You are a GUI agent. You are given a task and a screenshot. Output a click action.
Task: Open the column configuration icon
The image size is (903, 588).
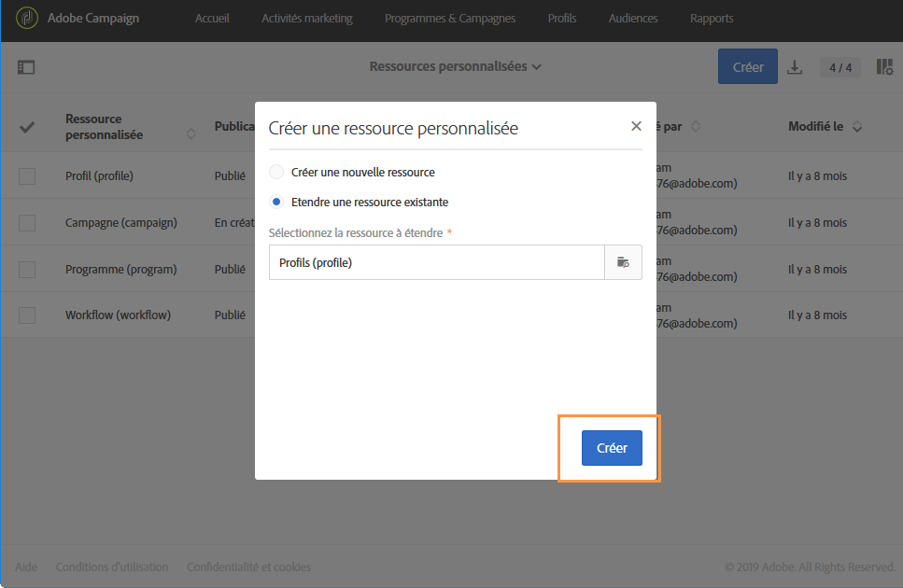point(884,67)
